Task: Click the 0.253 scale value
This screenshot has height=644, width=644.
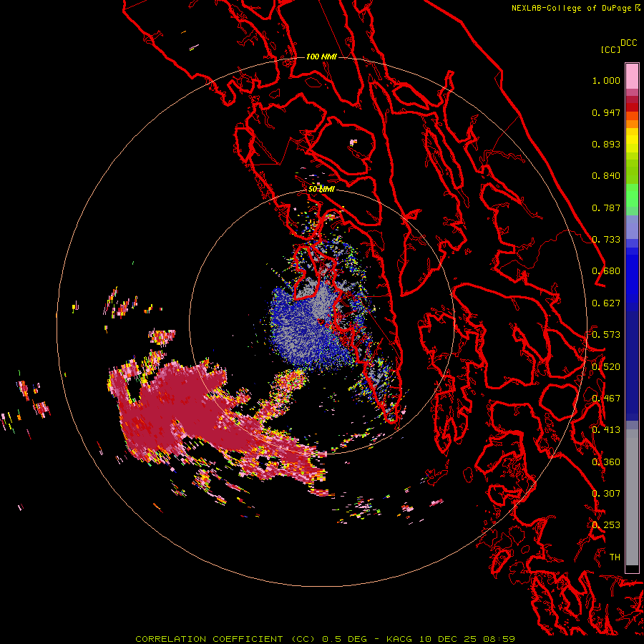Action: (x=606, y=525)
